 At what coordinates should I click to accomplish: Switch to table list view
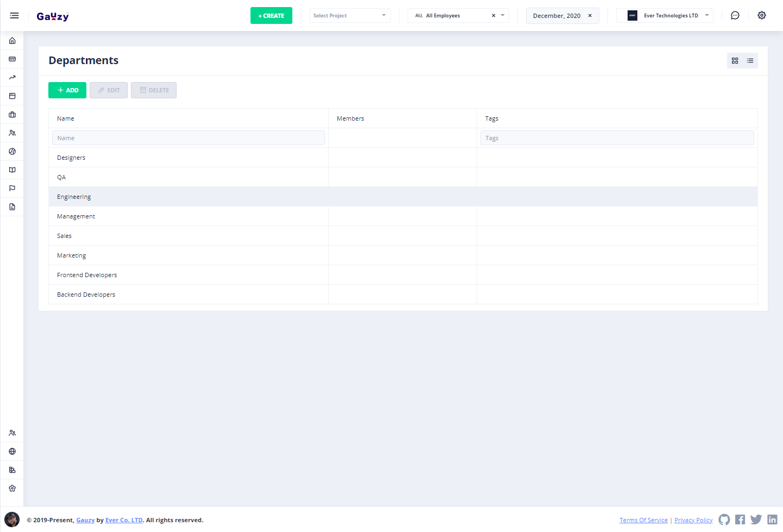[x=750, y=61]
